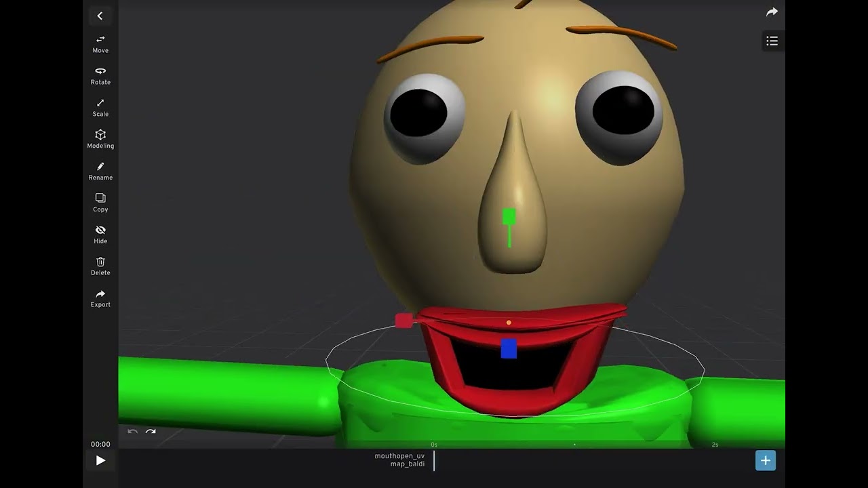The width and height of the screenshot is (868, 488).
Task: Choose the Rename pencil tool
Action: [100, 171]
